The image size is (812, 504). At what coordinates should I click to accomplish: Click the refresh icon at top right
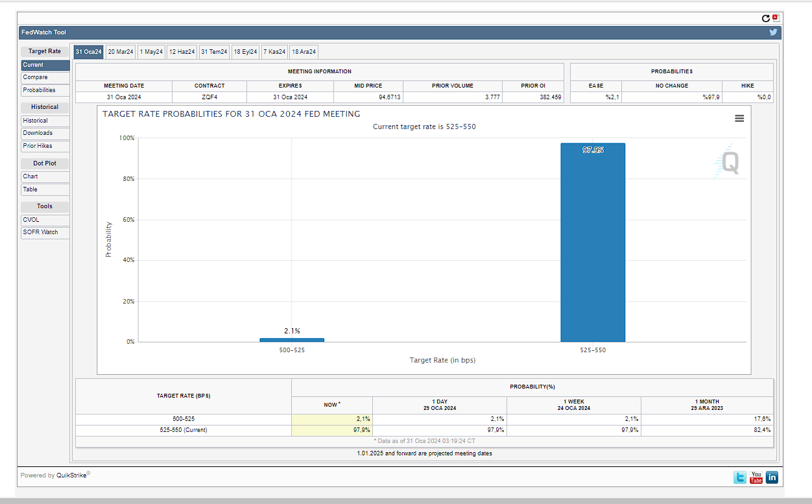click(765, 19)
